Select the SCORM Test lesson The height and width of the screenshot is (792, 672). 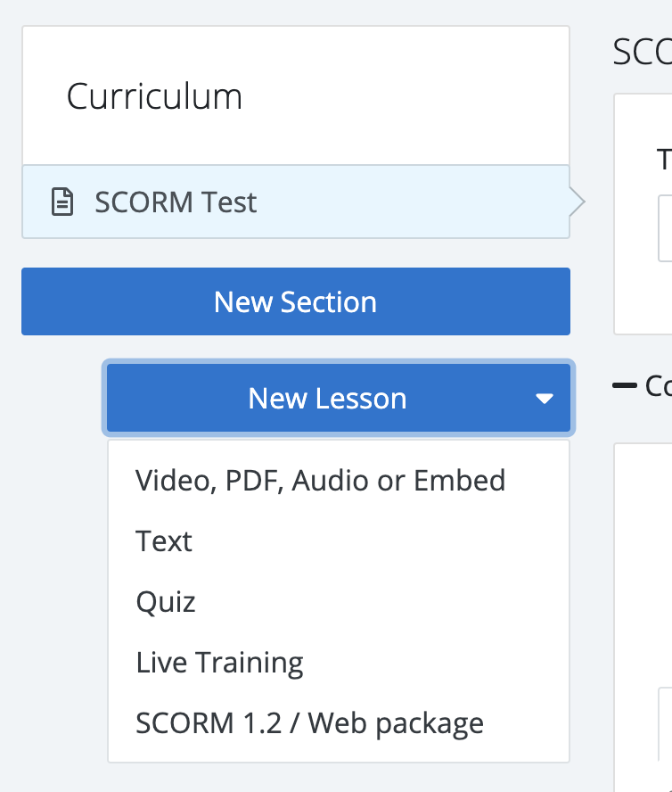[176, 202]
